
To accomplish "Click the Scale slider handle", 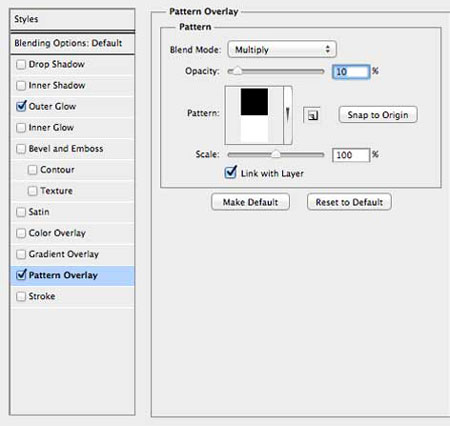I will [x=276, y=154].
